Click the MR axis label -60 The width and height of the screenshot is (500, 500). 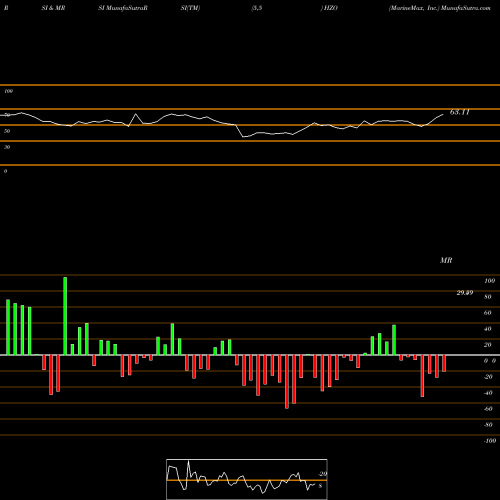pos(488,409)
